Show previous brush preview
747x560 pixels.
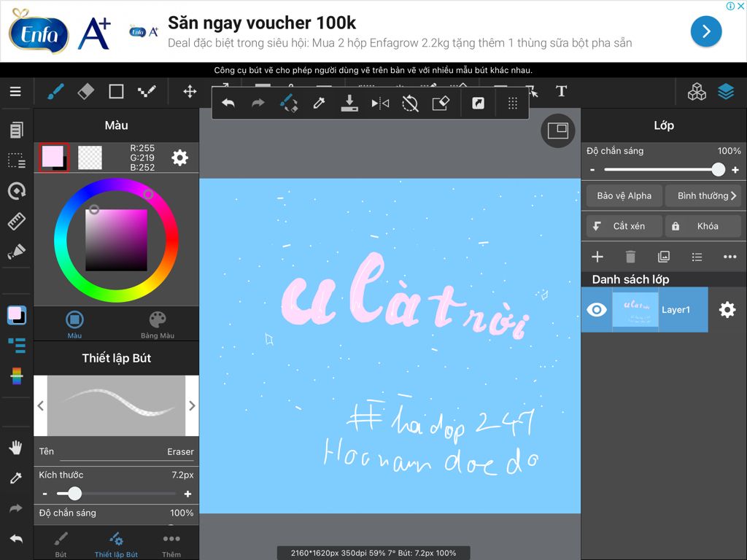pos(41,405)
